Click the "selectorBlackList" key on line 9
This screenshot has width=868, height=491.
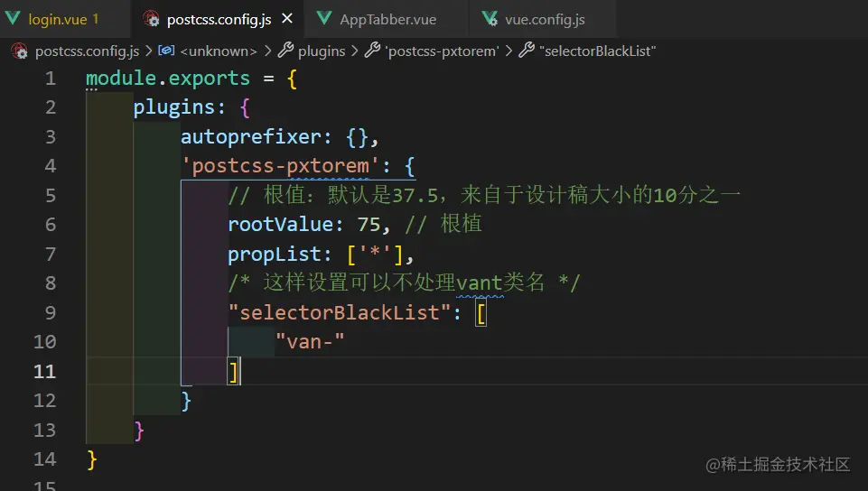(340, 312)
